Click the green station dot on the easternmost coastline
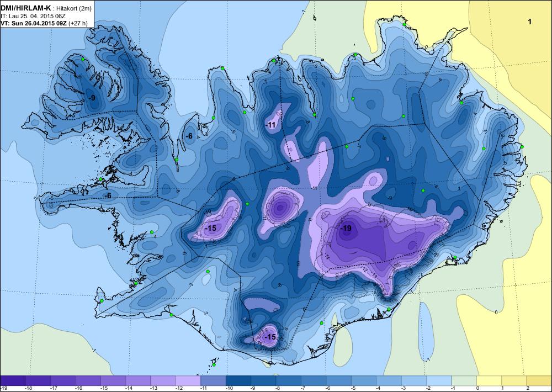 coord(522,146)
